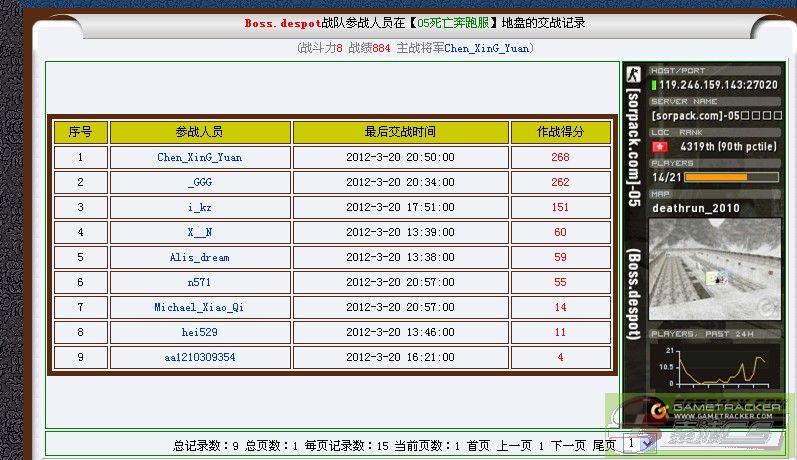Click the 作战得分 column header
The width and height of the screenshot is (797, 460).
tap(559, 132)
